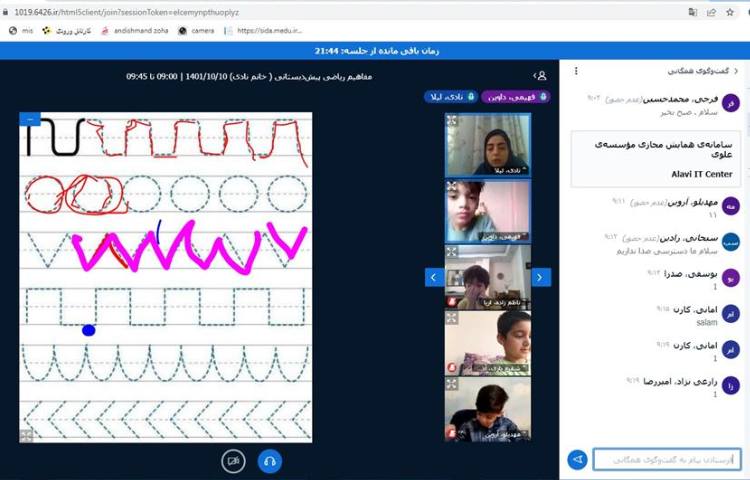Send the chat message with arrow button

pyautogui.click(x=577, y=459)
